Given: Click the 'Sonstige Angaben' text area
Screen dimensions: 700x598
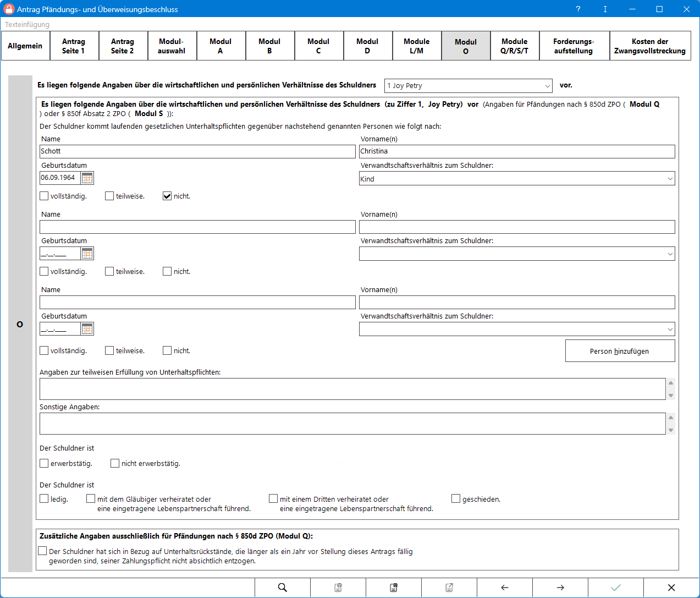Looking at the screenshot, I should tap(352, 424).
